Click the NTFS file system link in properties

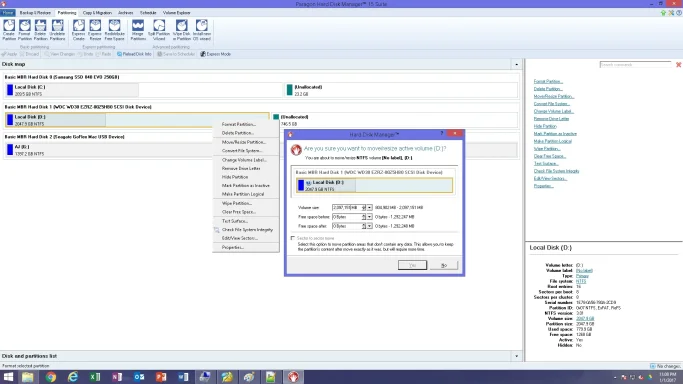pyautogui.click(x=581, y=281)
